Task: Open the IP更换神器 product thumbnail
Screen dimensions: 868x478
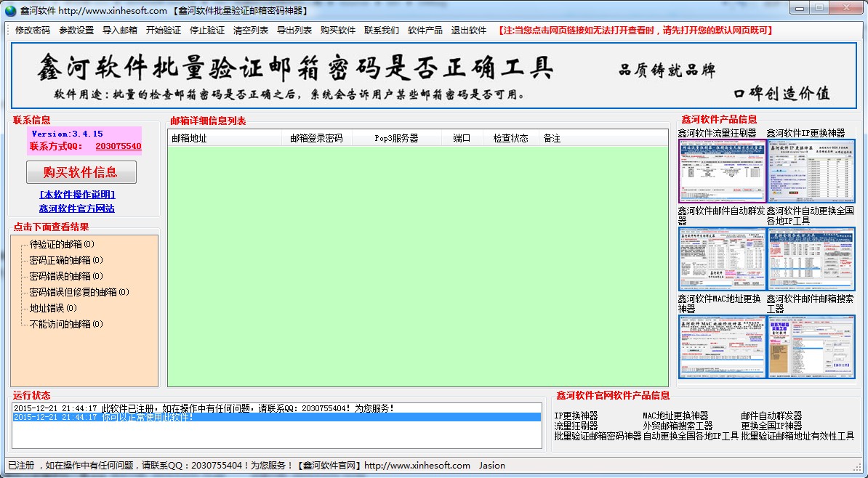Action: pos(811,171)
